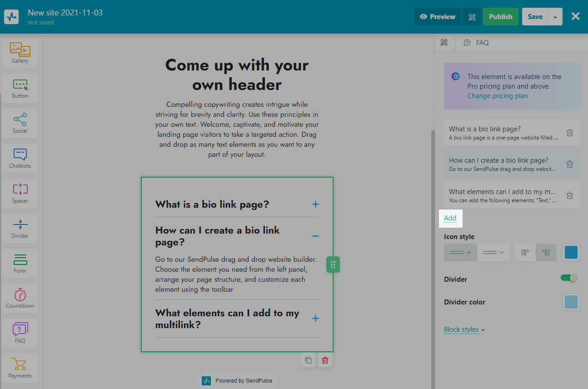Image resolution: width=588 pixels, height=389 pixels.
Task: Turn off the Divider toggle
Action: (x=569, y=278)
